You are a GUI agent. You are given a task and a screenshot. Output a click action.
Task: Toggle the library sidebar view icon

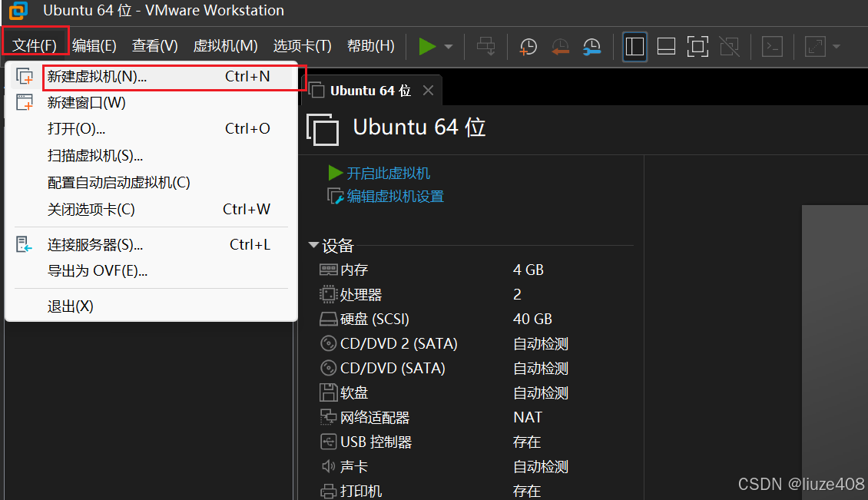click(634, 47)
